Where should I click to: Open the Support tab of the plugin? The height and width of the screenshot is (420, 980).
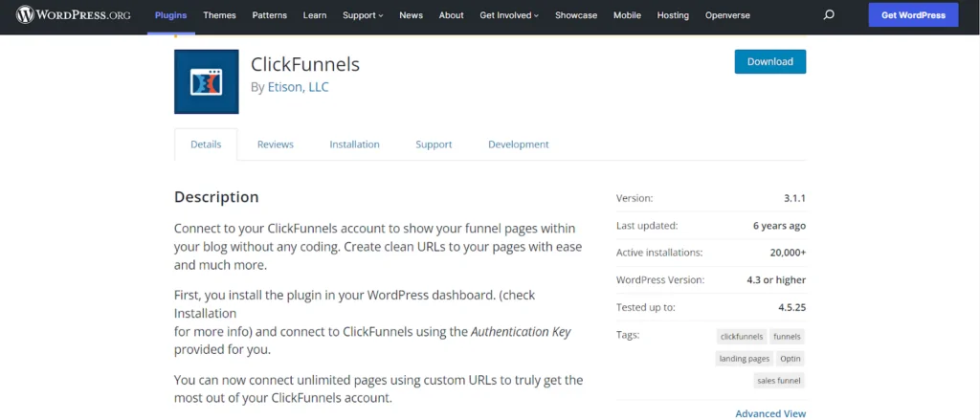point(434,144)
